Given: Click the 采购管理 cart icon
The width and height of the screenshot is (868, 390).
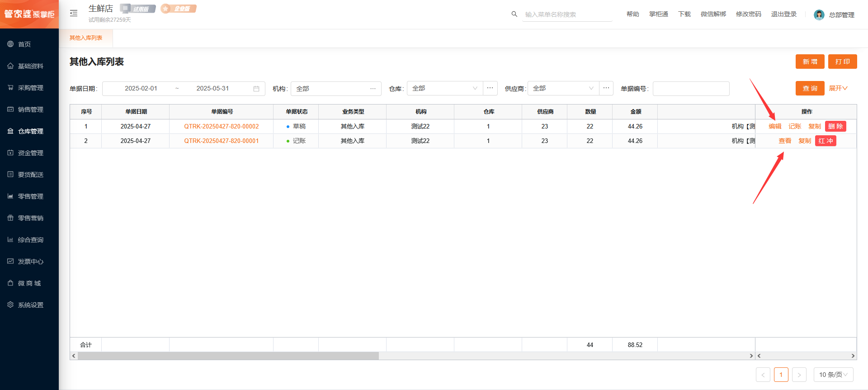Looking at the screenshot, I should 10,87.
